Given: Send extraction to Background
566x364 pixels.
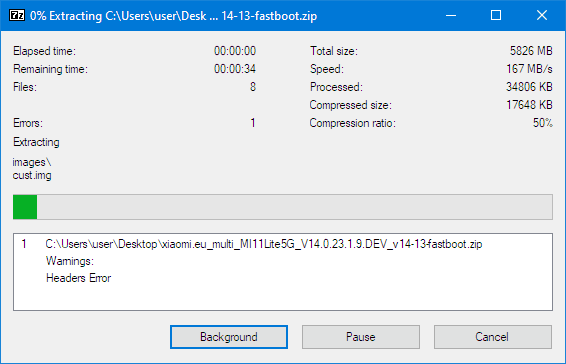Looking at the screenshot, I should coord(229,337).
